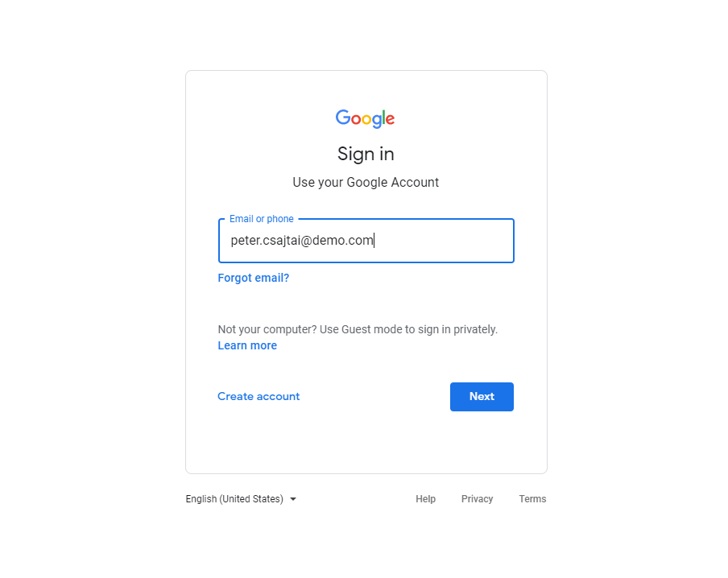Open the Help page

(425, 499)
